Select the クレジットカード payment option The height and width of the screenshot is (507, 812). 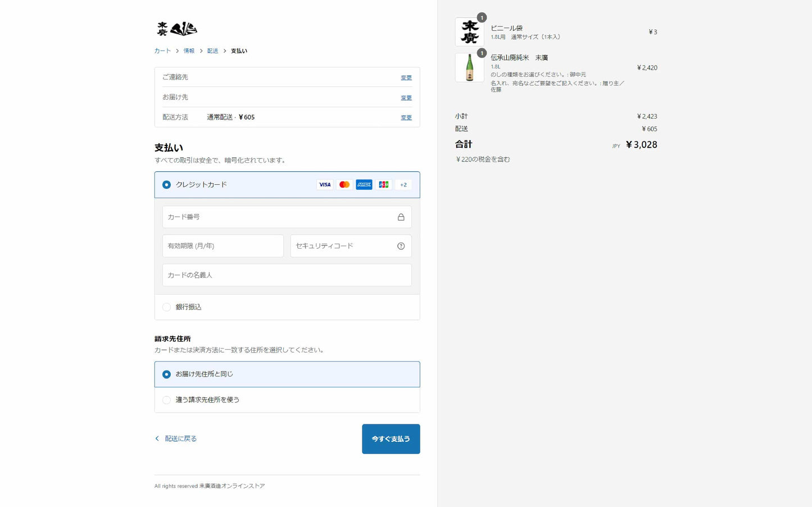(167, 185)
